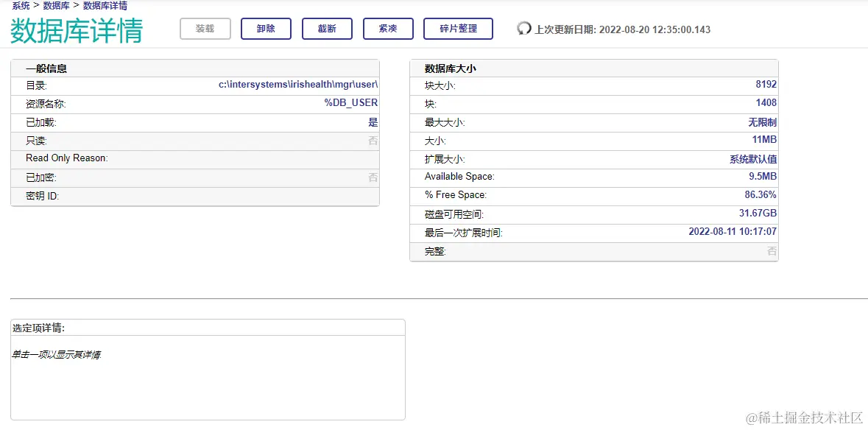Click the 密钥 ID label
Viewport: 868px width, 430px height.
click(42, 196)
